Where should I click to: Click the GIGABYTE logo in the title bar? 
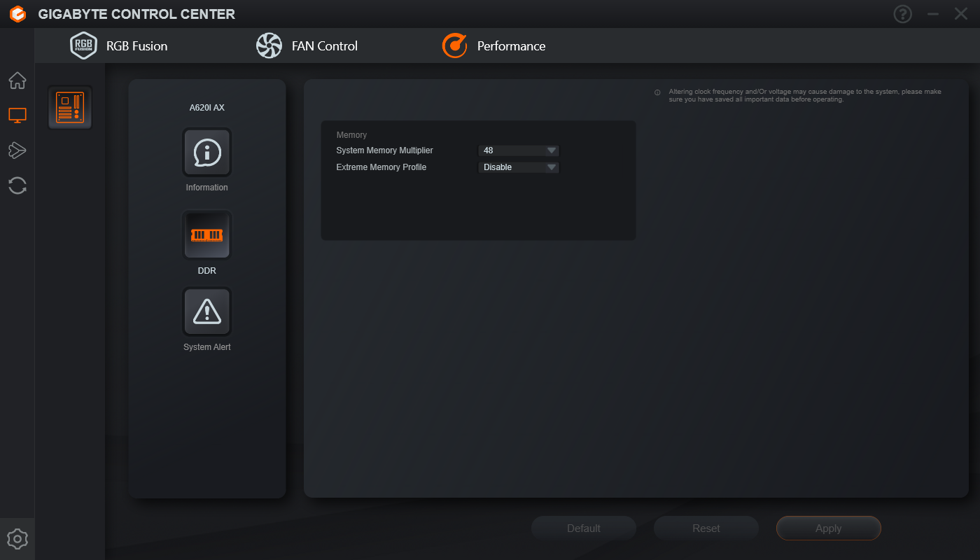coord(17,14)
